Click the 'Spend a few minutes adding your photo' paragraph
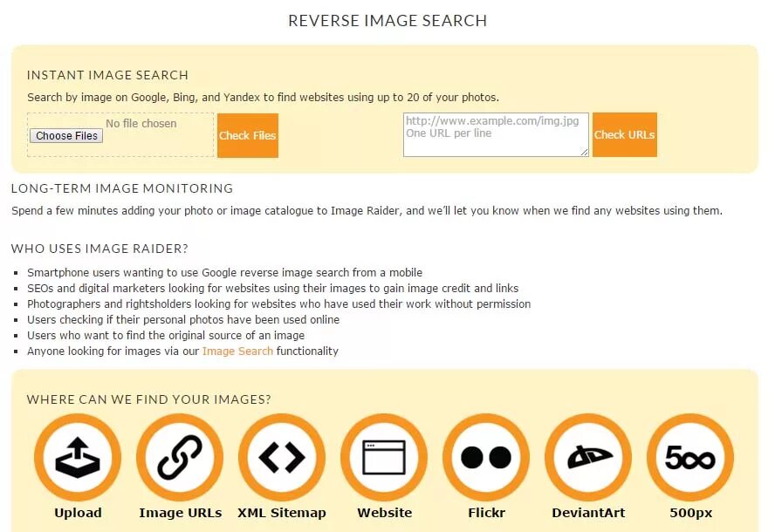 pos(367,211)
